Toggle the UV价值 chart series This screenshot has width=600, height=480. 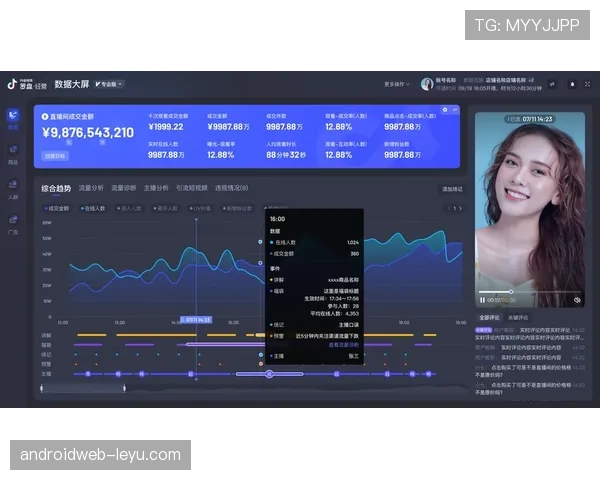coord(200,209)
